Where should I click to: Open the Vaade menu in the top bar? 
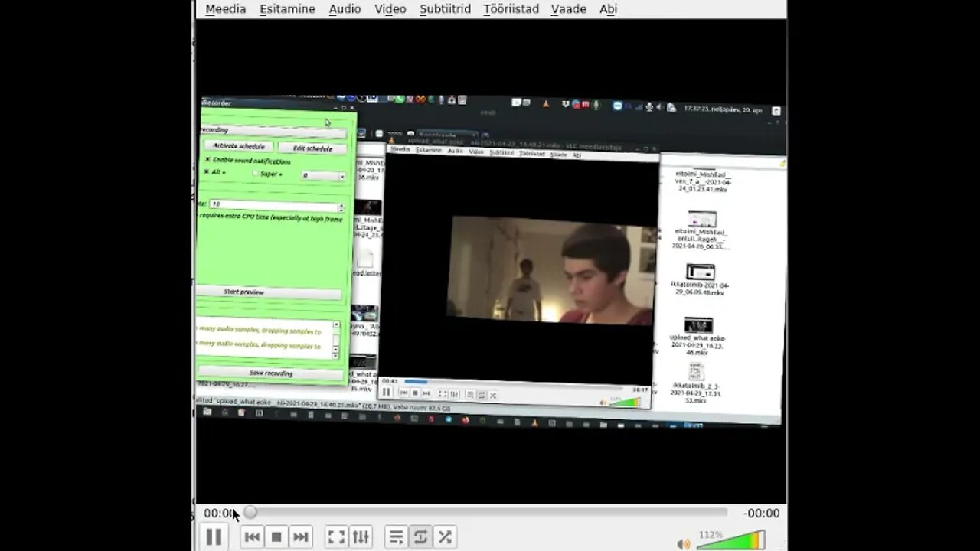tap(569, 9)
